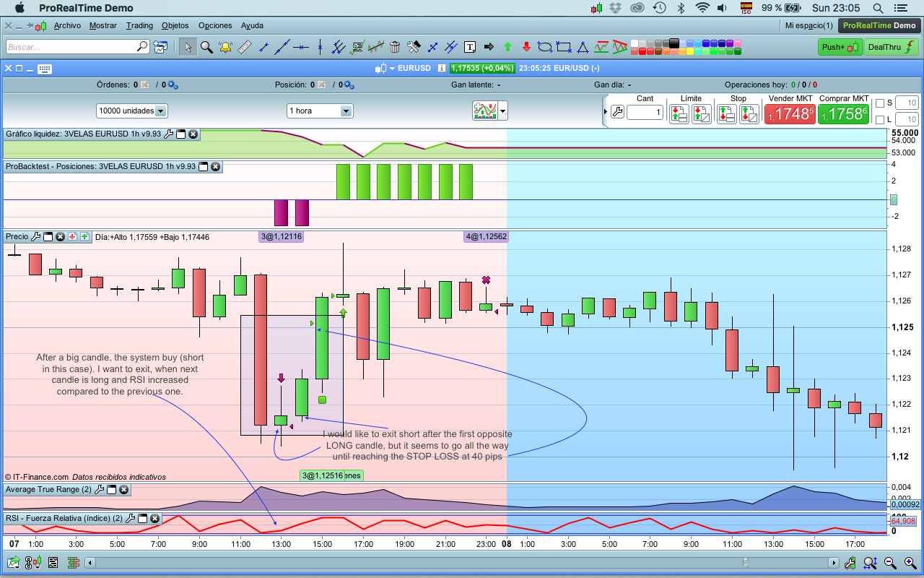Click the Comprar MKT buy price button

coord(844,114)
